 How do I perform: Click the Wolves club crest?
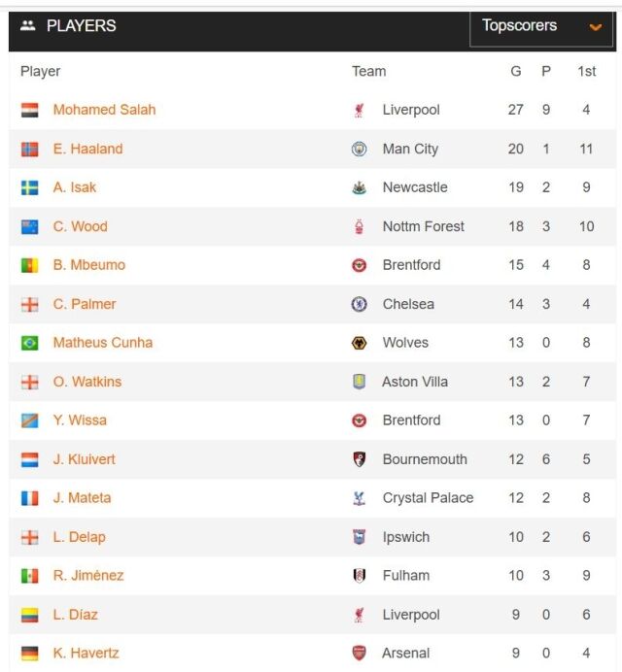point(359,343)
